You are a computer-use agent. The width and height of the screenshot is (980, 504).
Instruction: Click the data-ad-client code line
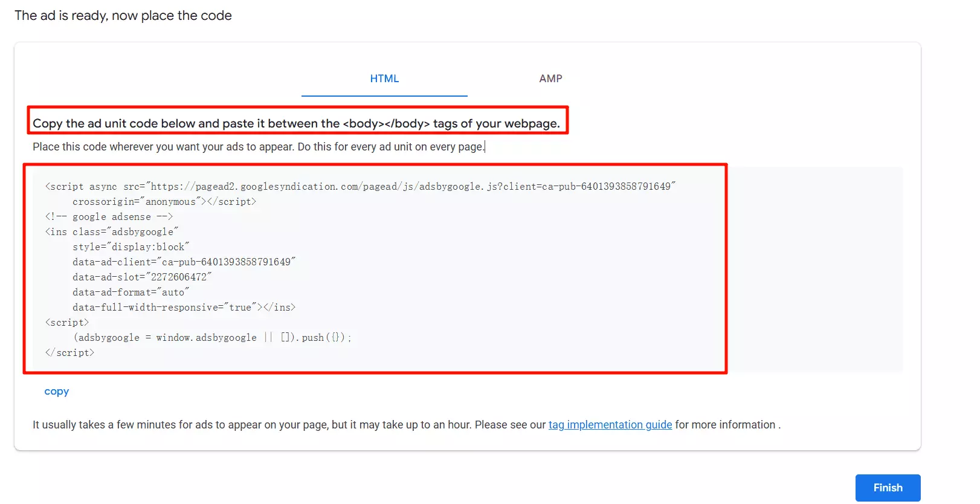(x=184, y=262)
